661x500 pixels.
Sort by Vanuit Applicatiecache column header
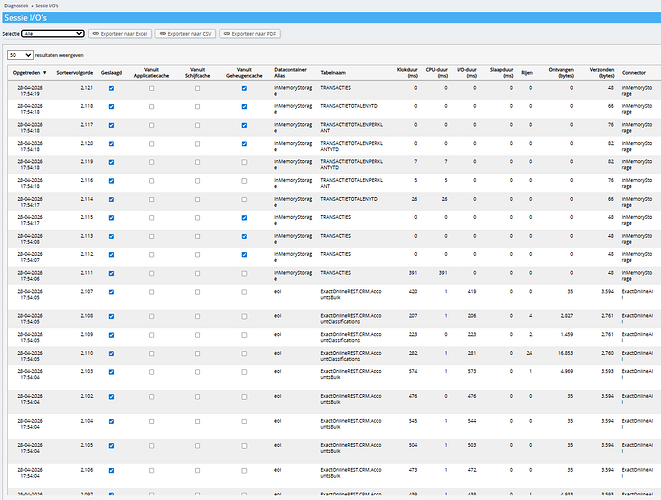point(151,73)
